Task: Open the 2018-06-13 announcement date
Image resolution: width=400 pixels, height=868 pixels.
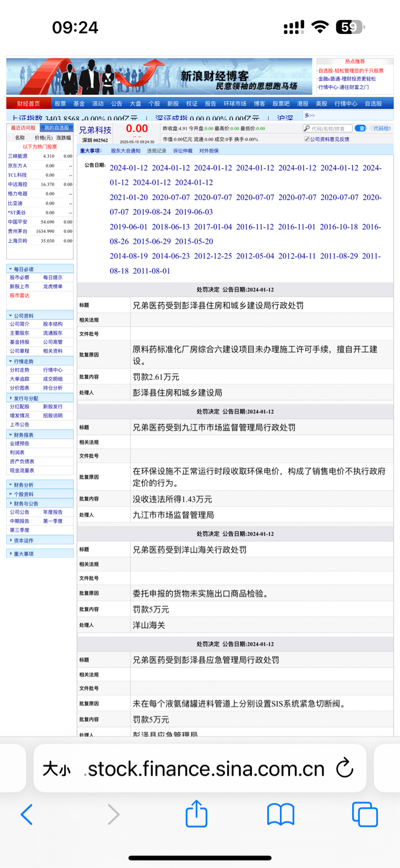Action: [x=171, y=227]
